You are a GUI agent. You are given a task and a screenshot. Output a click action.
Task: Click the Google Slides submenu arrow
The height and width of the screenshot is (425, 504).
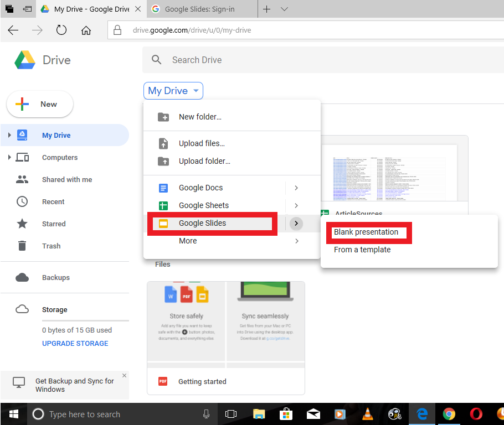coord(296,223)
